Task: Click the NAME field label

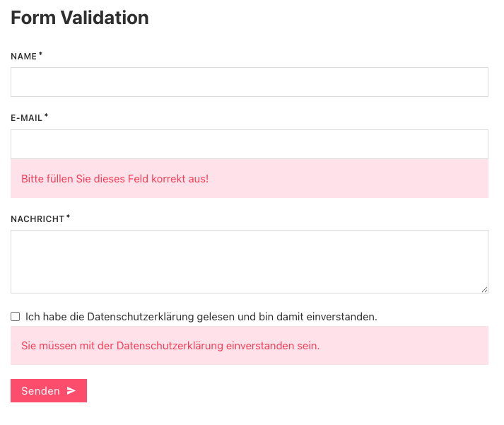Action: [x=23, y=57]
